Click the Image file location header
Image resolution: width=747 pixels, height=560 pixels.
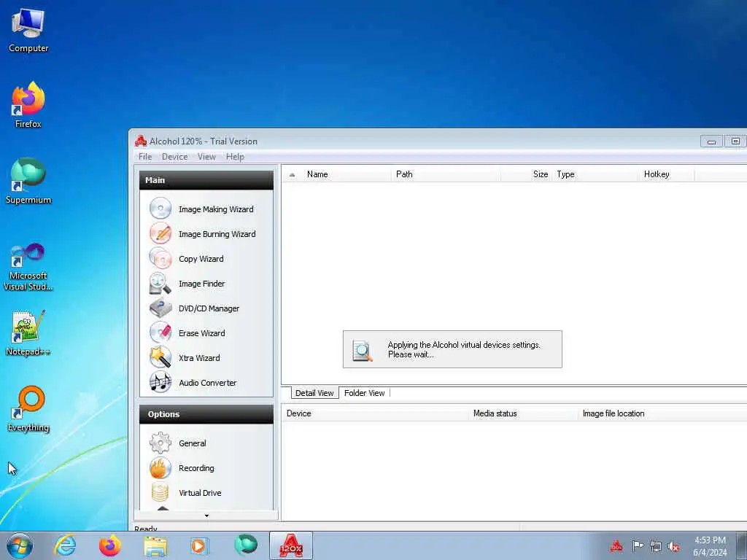pos(662,413)
